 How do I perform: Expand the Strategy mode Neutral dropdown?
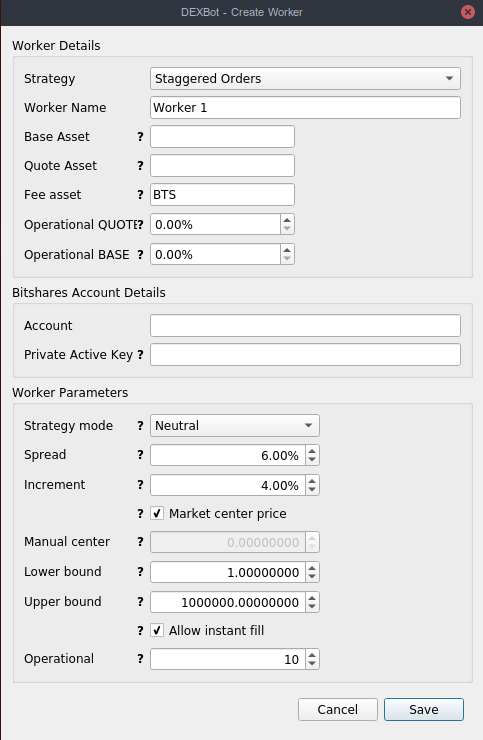point(235,426)
